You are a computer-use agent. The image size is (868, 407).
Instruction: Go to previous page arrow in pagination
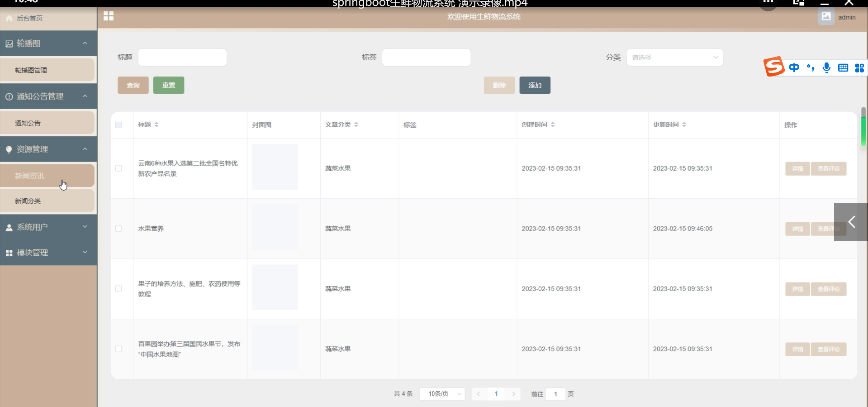coord(479,394)
